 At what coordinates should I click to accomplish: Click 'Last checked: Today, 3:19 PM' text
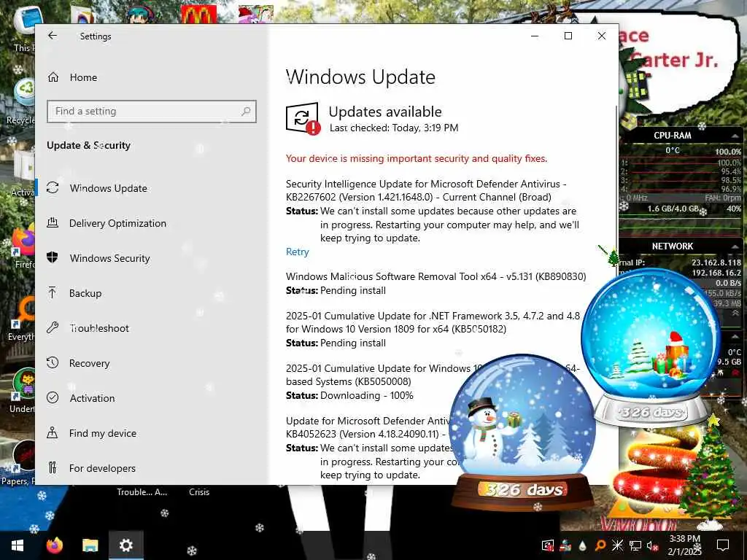click(x=394, y=128)
